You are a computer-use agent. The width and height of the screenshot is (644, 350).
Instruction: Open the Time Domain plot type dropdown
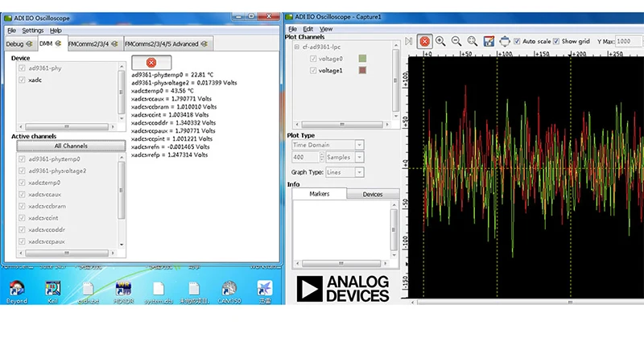point(359,145)
